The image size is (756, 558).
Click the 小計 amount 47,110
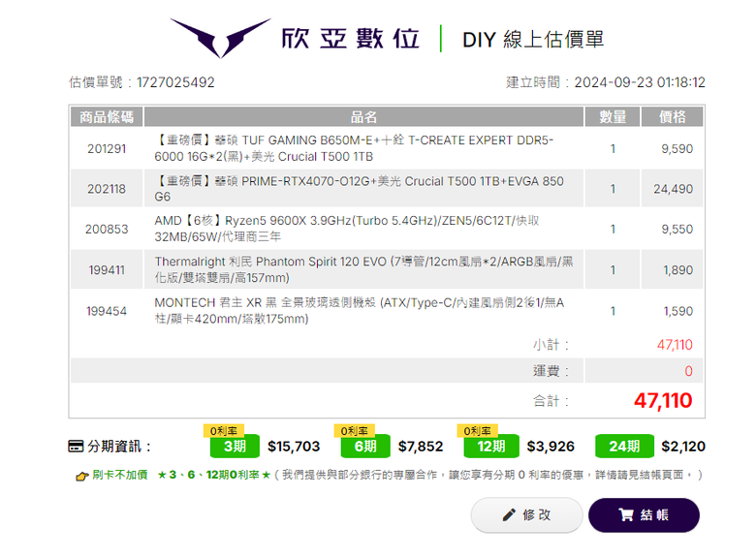click(x=675, y=345)
